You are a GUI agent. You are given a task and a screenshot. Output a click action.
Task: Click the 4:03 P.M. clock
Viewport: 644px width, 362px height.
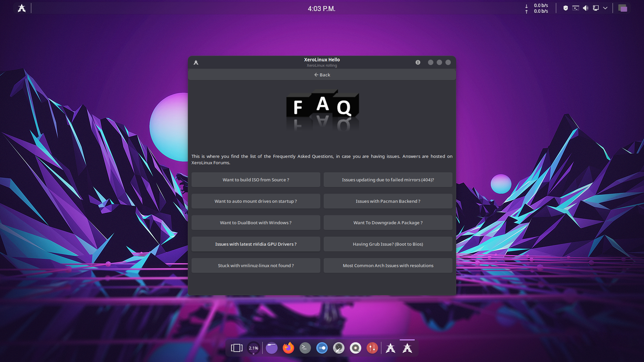(x=322, y=9)
